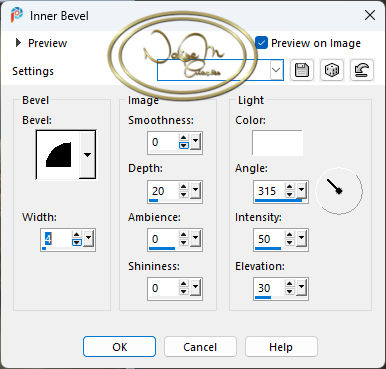Toggle the Preview on Image checkbox
This screenshot has width=386, height=369.
click(x=261, y=43)
